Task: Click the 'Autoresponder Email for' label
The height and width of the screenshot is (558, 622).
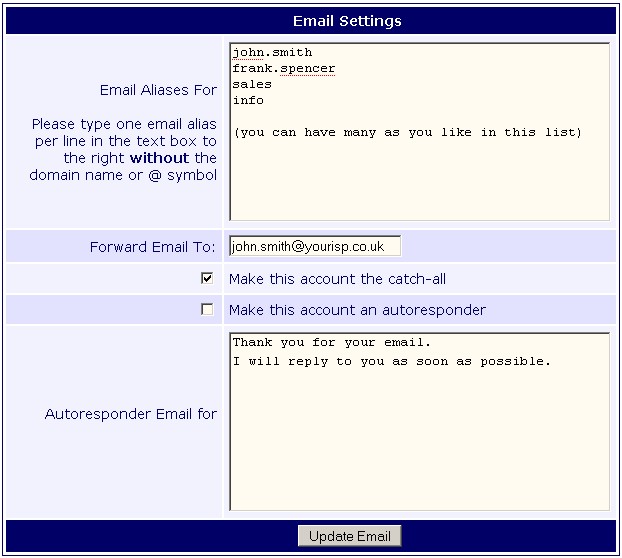Action: pos(131,414)
